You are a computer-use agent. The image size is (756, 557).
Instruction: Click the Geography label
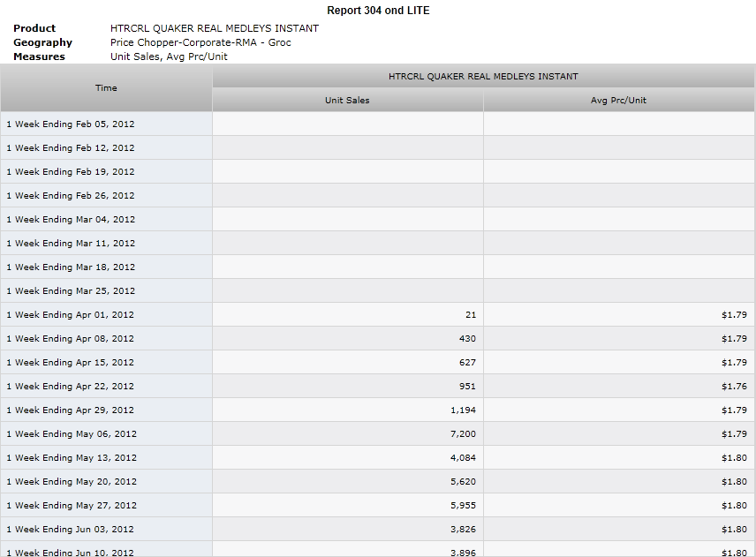(x=42, y=42)
